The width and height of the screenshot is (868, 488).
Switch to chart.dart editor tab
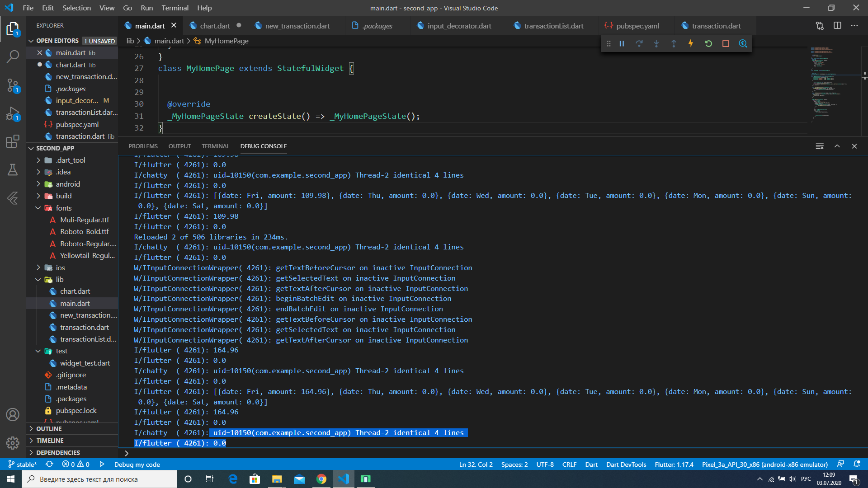(215, 26)
